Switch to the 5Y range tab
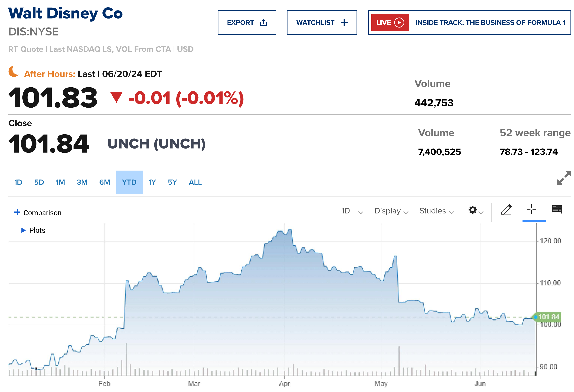Screen dimensions: 574x392 (172, 182)
